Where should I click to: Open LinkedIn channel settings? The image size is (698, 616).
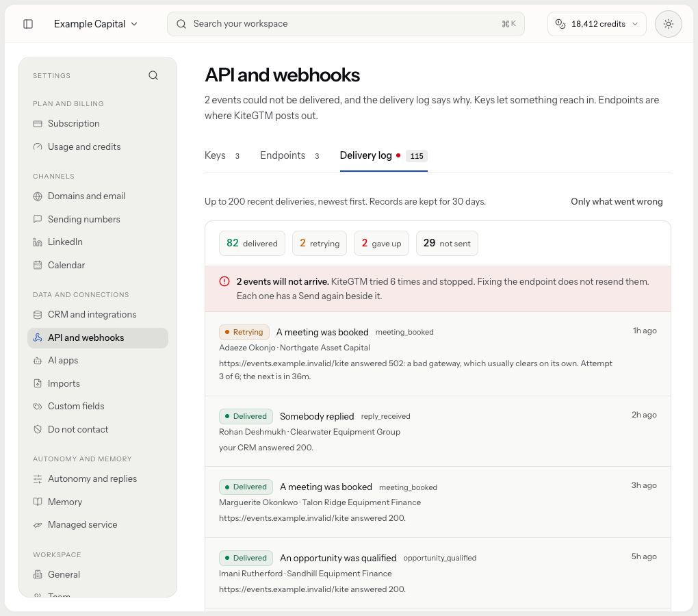click(x=98, y=242)
